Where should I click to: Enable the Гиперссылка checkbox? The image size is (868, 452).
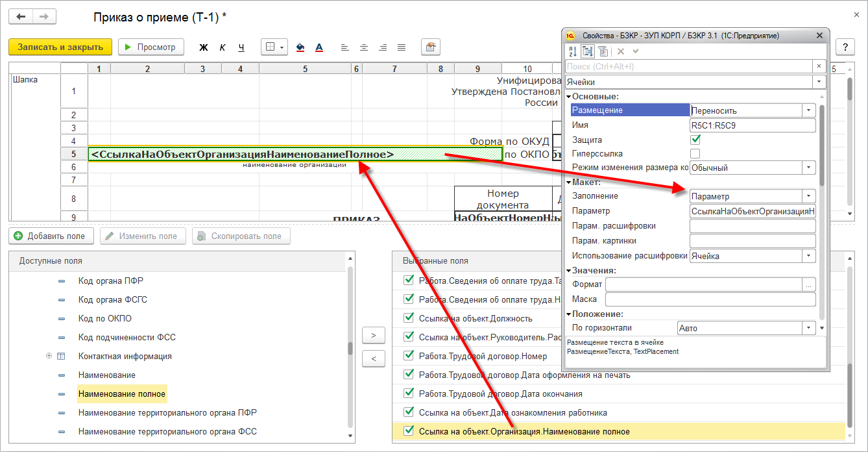click(x=695, y=153)
